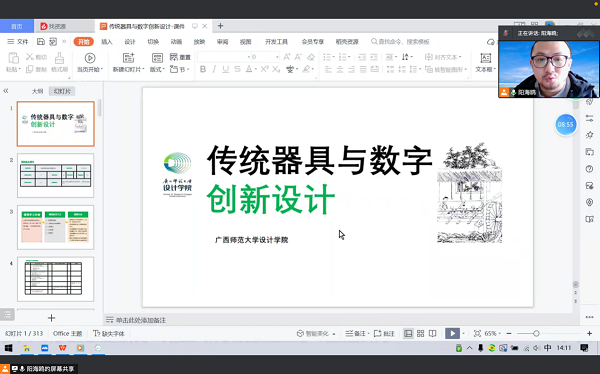This screenshot has height=374, width=600.
Task: Switch to reading view icon
Action: pos(433,333)
